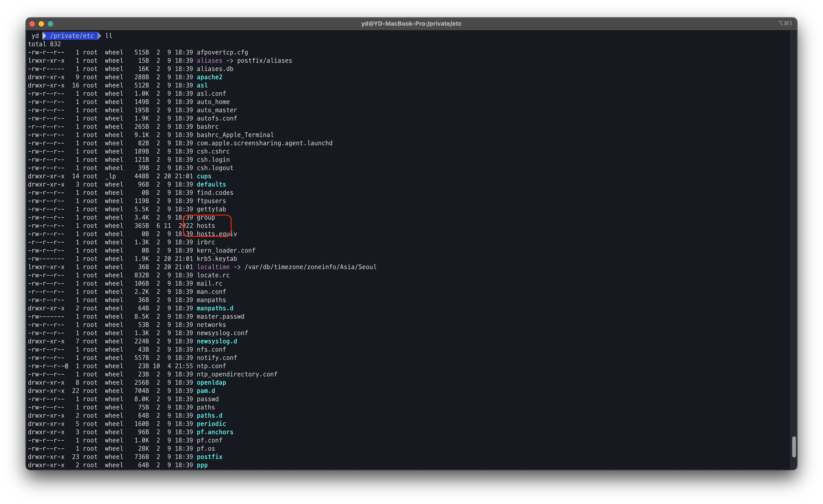Click the ⌥⌘1 shortcut indicator in title bar
823x504 pixels.
pyautogui.click(x=785, y=23)
